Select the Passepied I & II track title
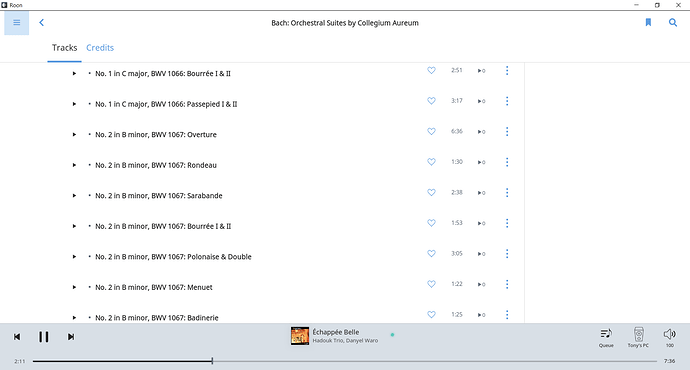Image resolution: width=690 pixels, height=370 pixels. tap(166, 104)
